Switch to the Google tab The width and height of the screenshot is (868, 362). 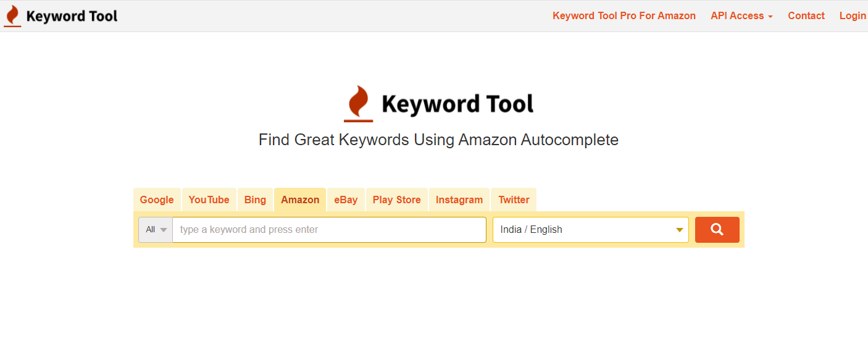157,200
